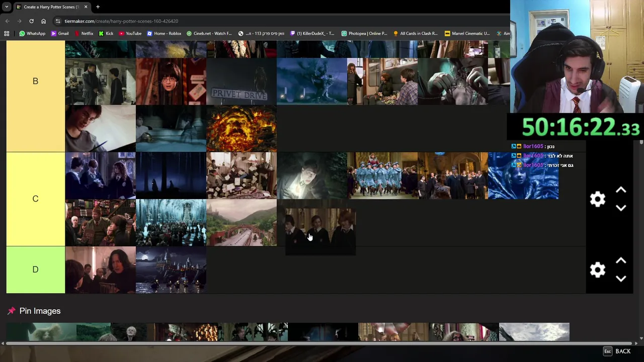
Task: Select the Beauxbatons girls in blue image
Action: coord(382,176)
